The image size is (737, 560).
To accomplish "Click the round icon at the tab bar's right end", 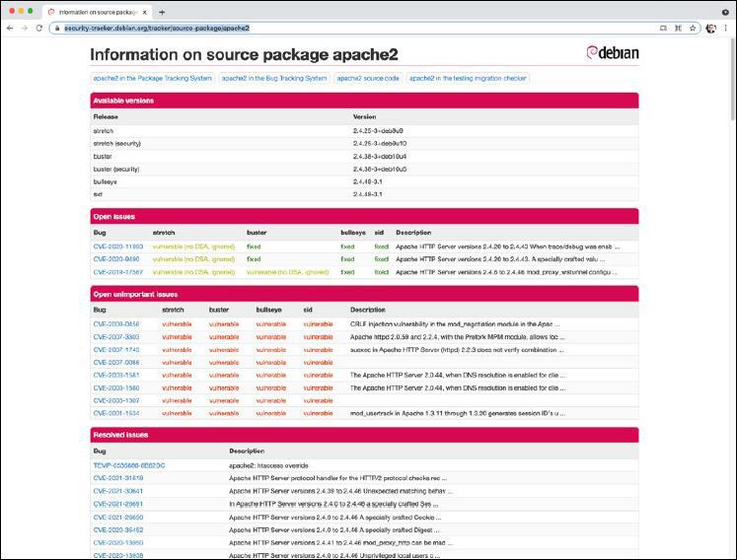I will 725,12.
